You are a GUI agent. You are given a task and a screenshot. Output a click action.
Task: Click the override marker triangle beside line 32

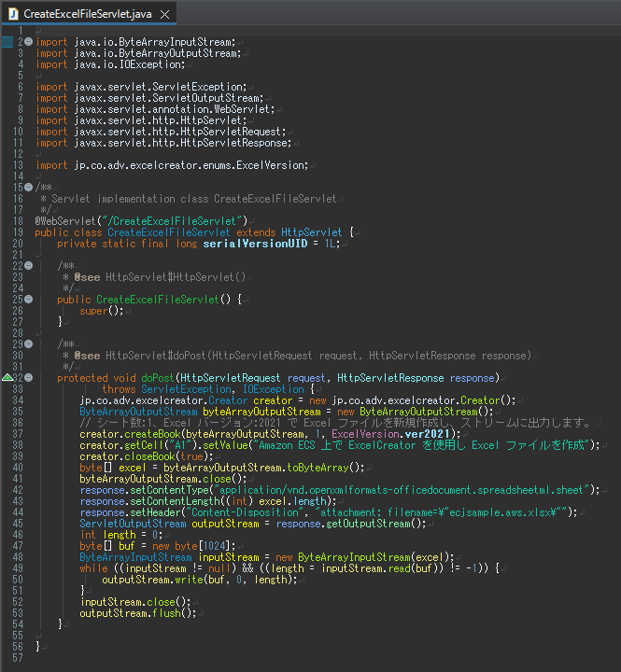pos(7,378)
